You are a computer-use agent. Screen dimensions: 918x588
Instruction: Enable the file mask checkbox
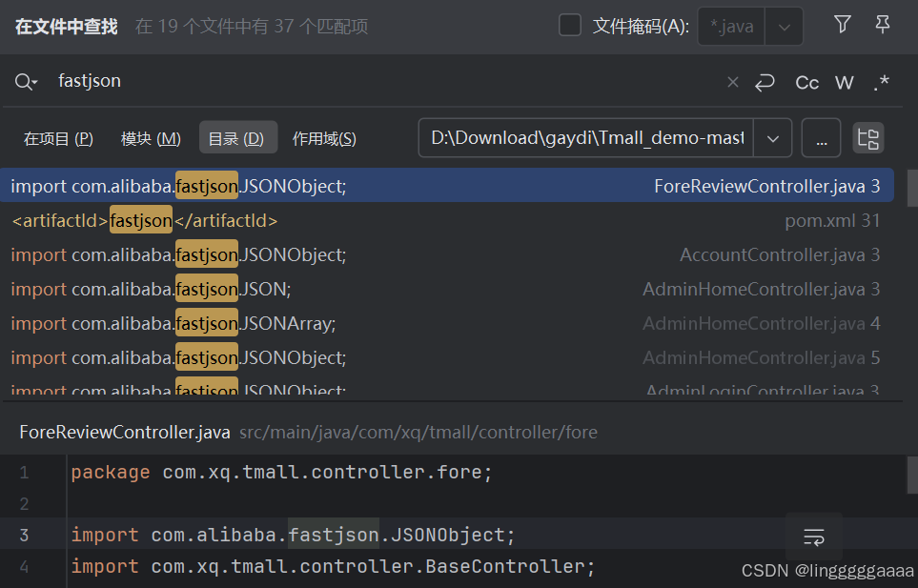coord(570,26)
